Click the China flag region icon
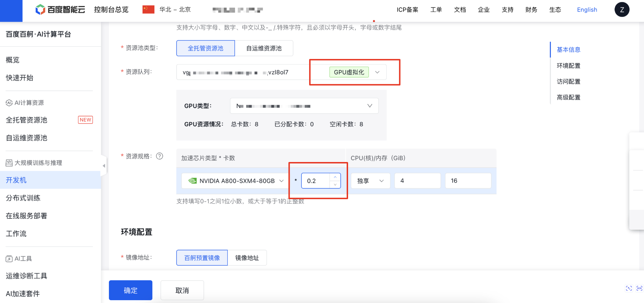This screenshot has height=303, width=644. (x=148, y=9)
